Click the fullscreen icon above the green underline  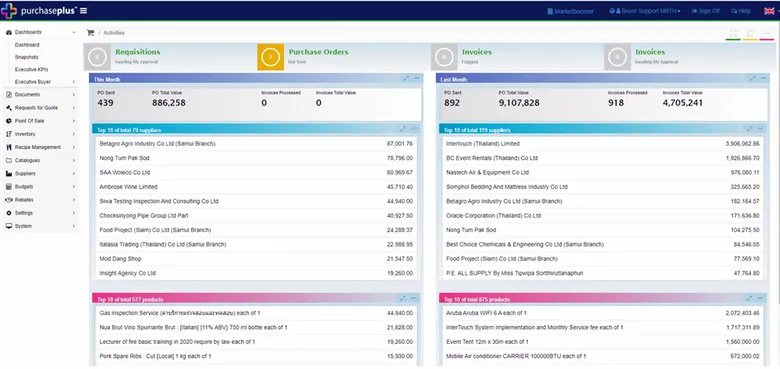pos(733,33)
